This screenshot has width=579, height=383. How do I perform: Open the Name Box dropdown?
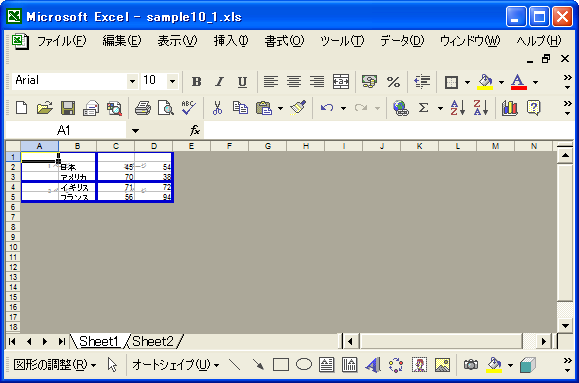click(135, 130)
